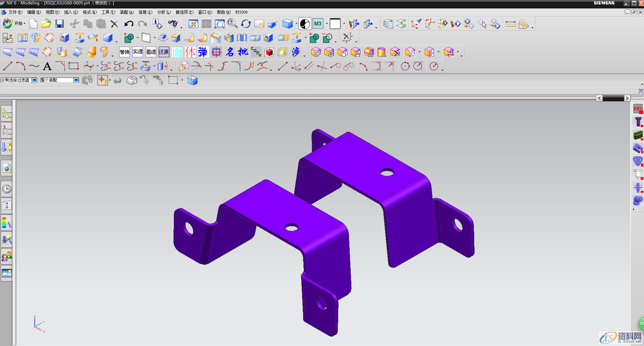Screen dimensions: 644x346
Task: Open the 整个装配 scope dropdown
Action: click(x=76, y=80)
